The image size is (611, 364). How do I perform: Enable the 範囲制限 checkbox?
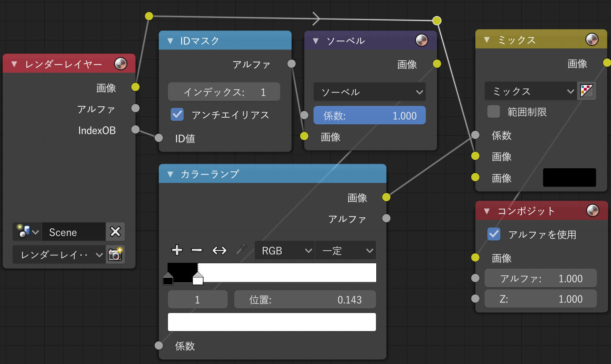tap(494, 111)
